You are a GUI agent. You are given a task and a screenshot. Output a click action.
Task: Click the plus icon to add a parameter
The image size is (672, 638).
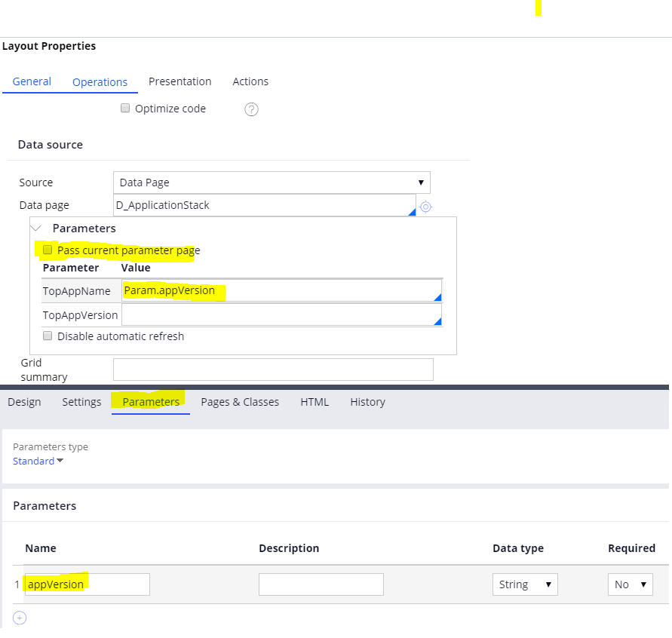point(19,617)
